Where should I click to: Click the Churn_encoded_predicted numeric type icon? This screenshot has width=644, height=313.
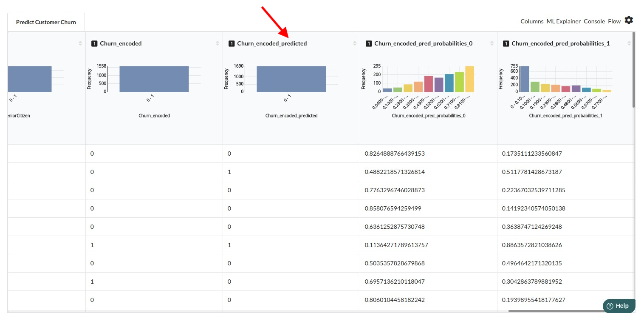pos(232,43)
